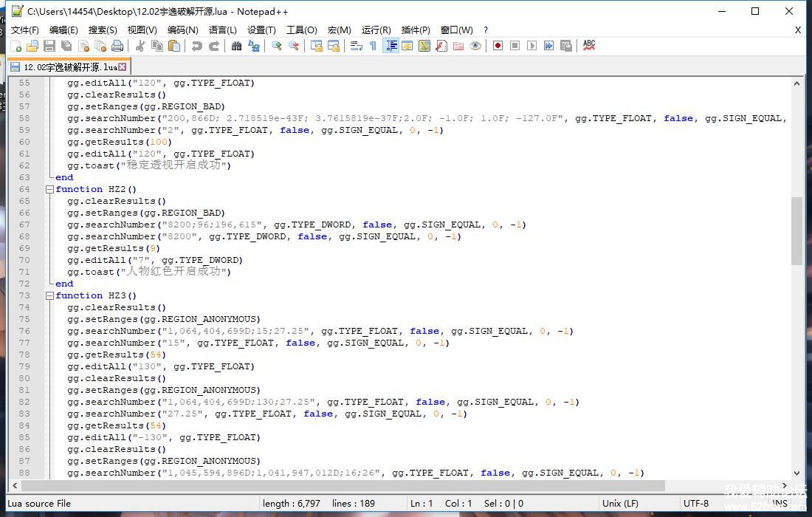The height and width of the screenshot is (517, 812).
Task: Click the Save All toolbar icon
Action: [x=66, y=46]
